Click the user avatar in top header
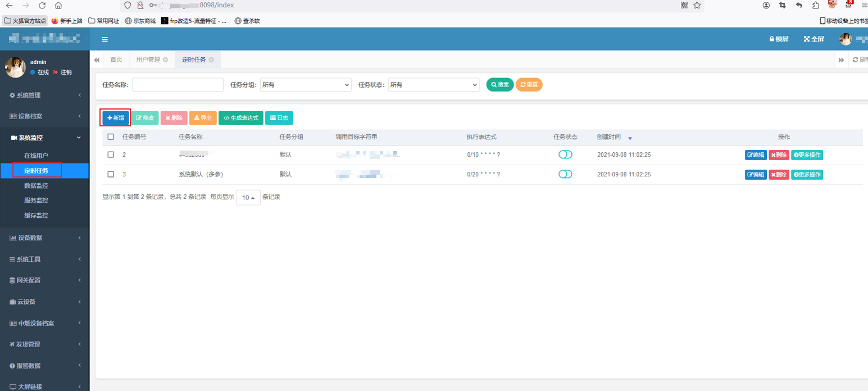 click(x=846, y=39)
